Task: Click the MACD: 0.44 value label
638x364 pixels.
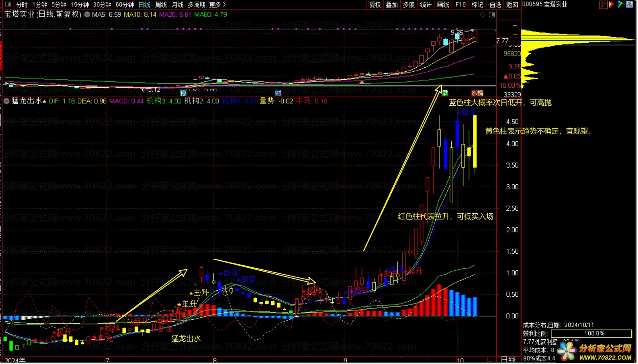Action: pyautogui.click(x=126, y=101)
